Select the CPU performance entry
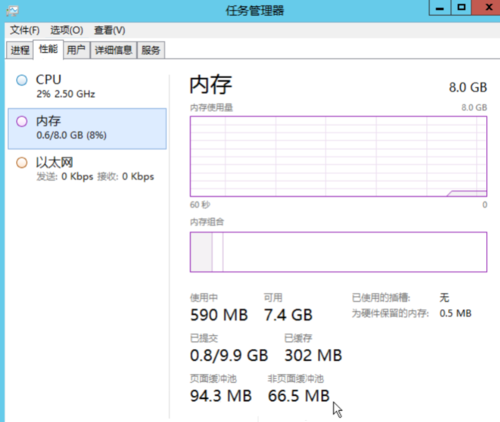The height and width of the screenshot is (422, 500). point(87,87)
